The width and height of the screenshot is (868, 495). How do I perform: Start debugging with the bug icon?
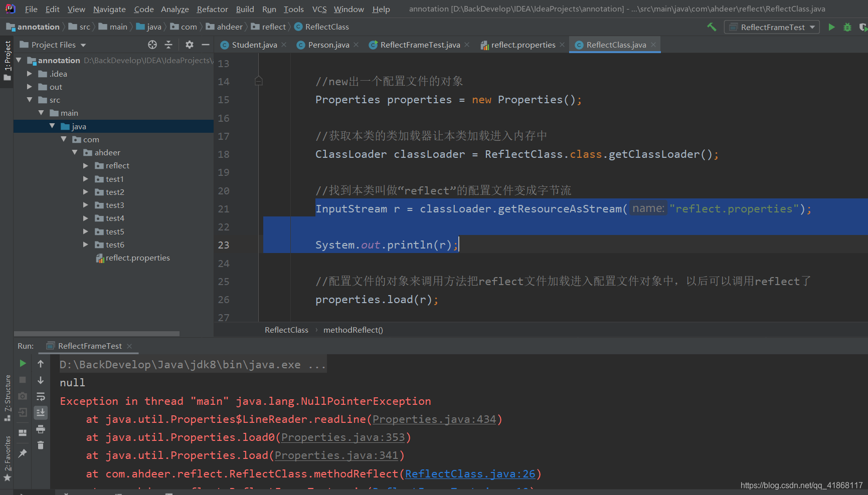click(847, 27)
